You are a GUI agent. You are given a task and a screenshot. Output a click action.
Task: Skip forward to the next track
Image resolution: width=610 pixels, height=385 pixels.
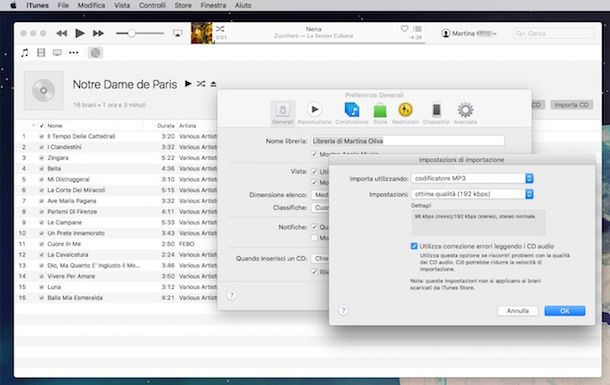[98, 33]
